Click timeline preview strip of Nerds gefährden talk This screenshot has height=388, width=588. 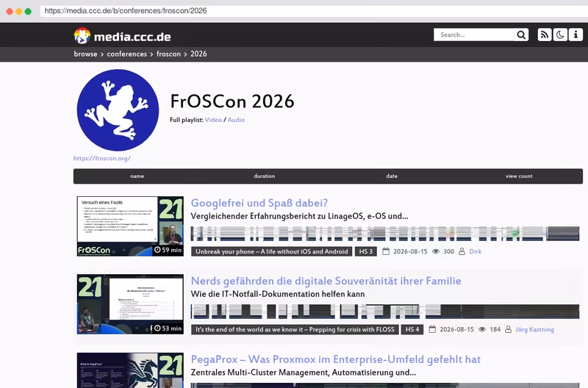coord(384,312)
